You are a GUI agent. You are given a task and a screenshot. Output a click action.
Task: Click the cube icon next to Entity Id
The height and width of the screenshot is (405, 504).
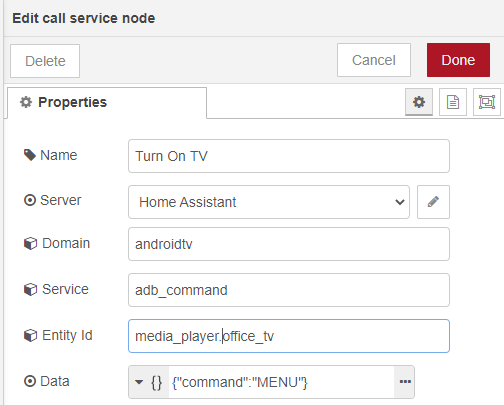30,335
